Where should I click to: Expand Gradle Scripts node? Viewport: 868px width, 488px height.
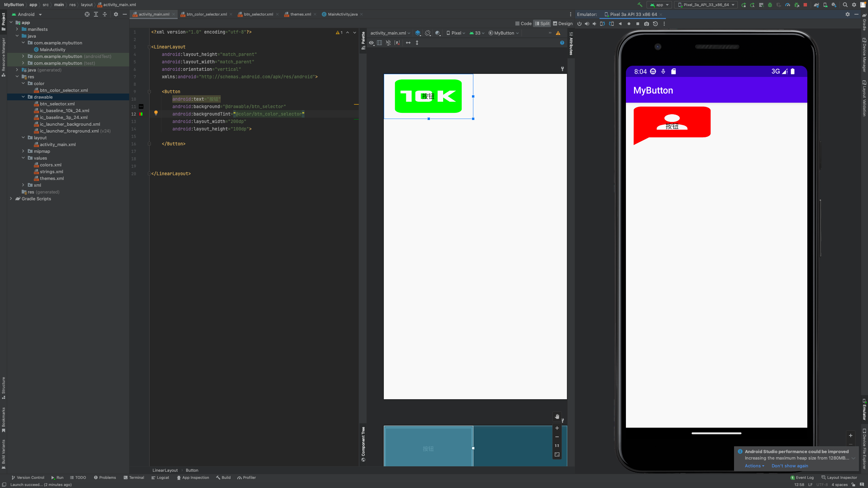pos(11,199)
